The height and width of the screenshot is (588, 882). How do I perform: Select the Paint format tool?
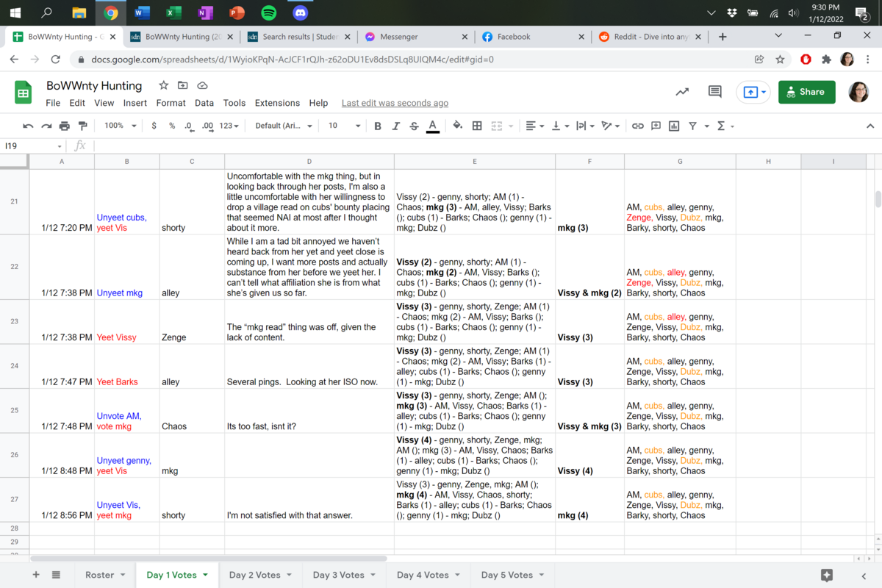tap(82, 126)
